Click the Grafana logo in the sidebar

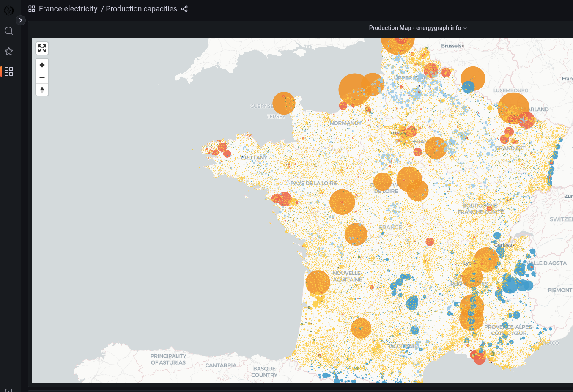9,10
